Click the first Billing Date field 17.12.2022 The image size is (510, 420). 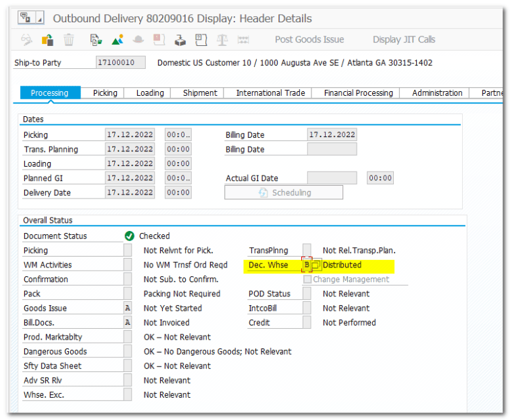pyautogui.click(x=332, y=134)
